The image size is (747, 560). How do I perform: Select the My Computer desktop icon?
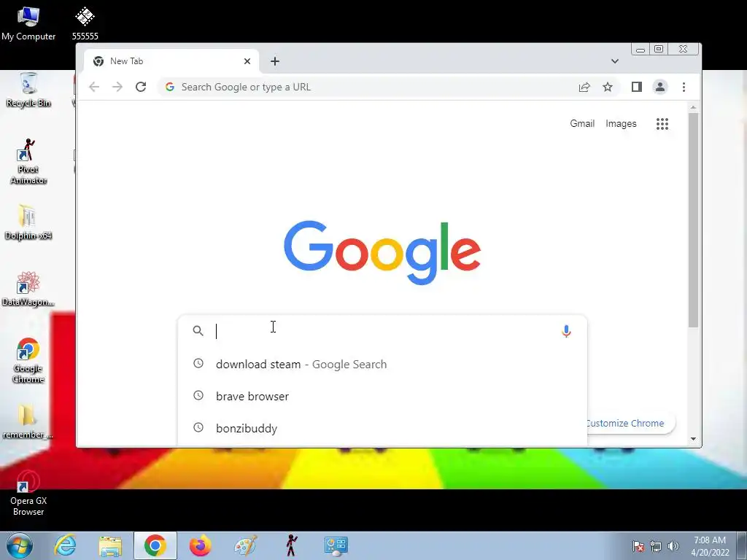click(28, 24)
